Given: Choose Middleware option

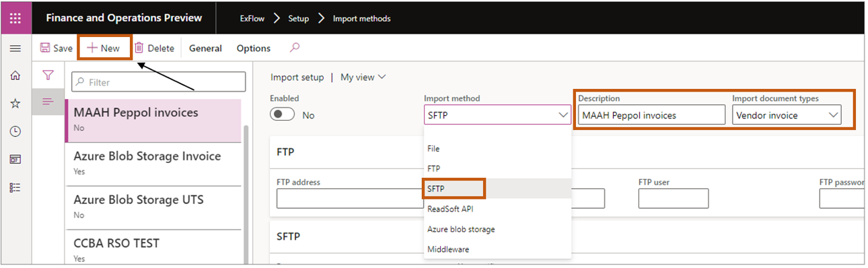Looking at the screenshot, I should pos(498,249).
